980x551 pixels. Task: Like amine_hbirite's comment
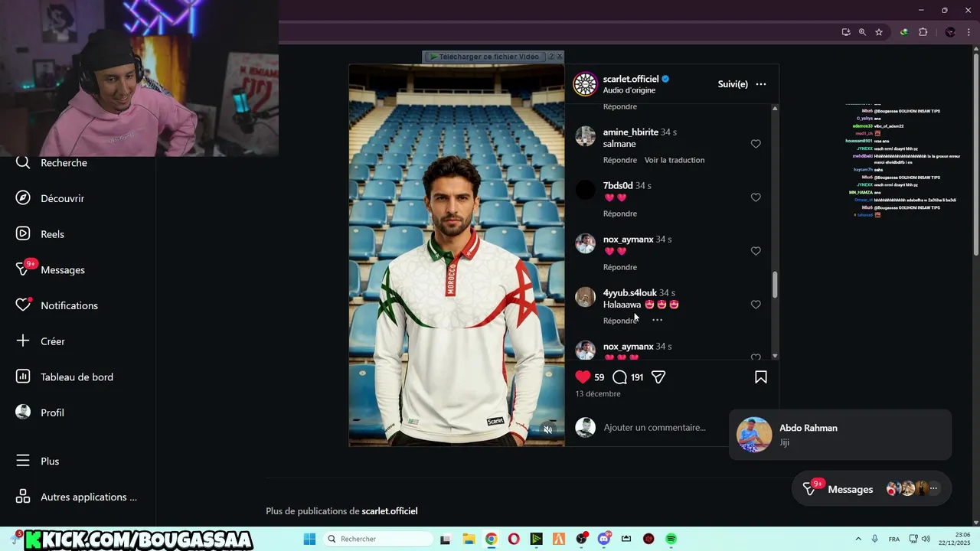click(x=756, y=144)
